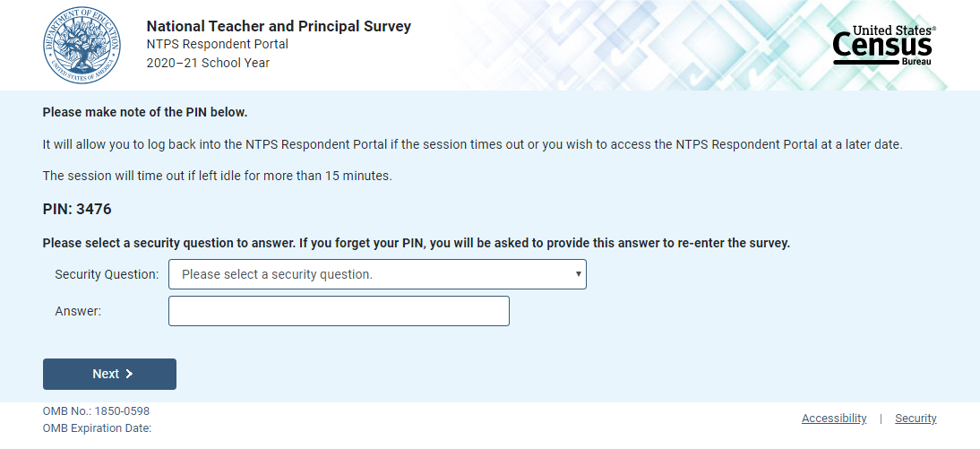The height and width of the screenshot is (449, 980).
Task: Click the Security Question dropdown arrow
Action: 579,274
